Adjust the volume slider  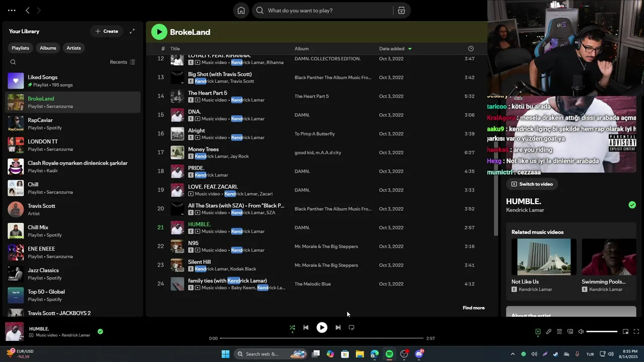602,331
